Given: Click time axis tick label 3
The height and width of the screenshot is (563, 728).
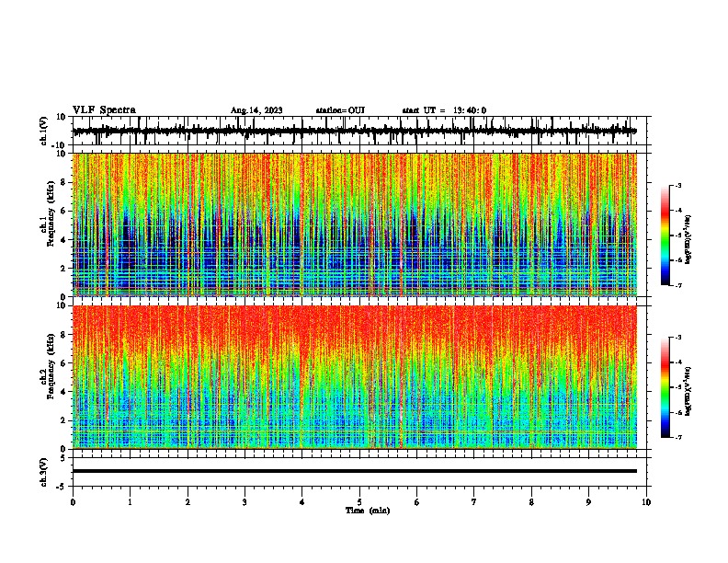Looking at the screenshot, I should click(x=245, y=502).
